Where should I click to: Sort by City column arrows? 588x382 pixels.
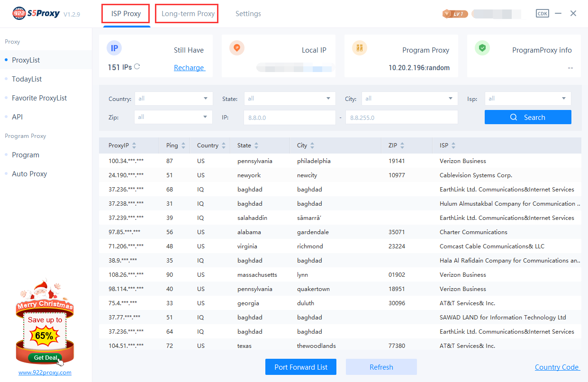(x=312, y=146)
